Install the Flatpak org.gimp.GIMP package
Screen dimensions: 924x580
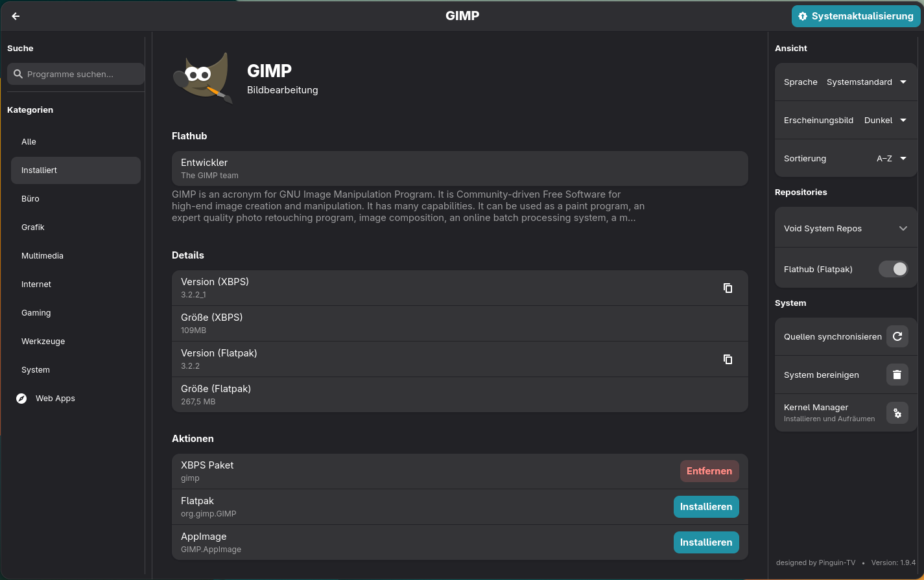tap(706, 507)
